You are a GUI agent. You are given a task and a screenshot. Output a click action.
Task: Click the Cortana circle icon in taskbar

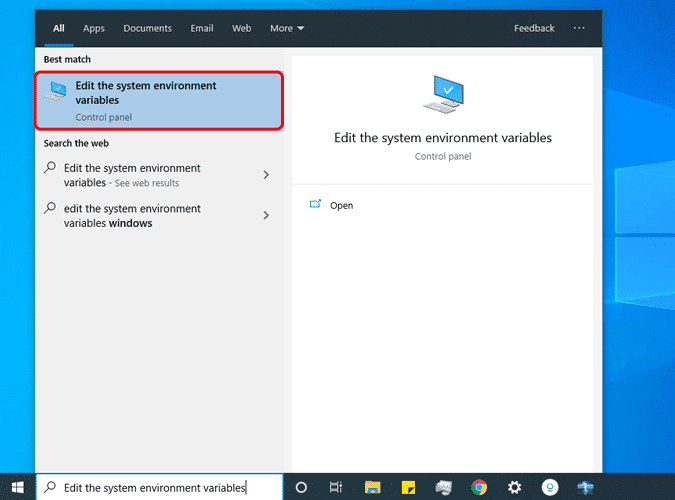pyautogui.click(x=301, y=487)
